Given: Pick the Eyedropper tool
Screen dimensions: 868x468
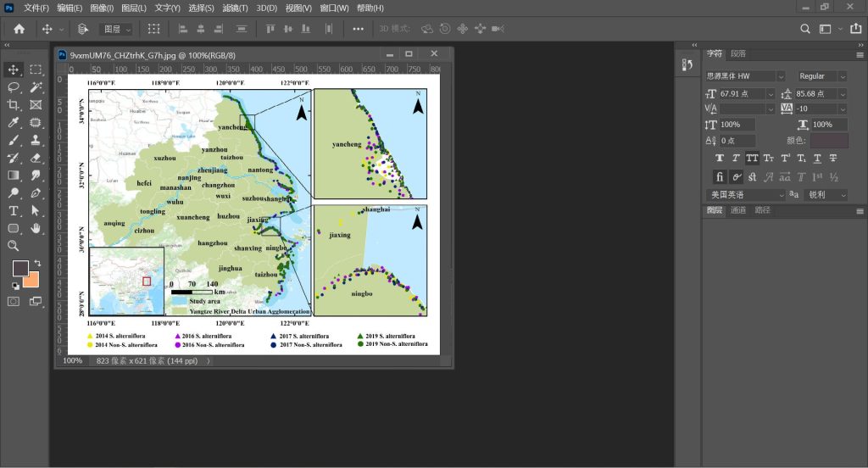Looking at the screenshot, I should [x=14, y=122].
